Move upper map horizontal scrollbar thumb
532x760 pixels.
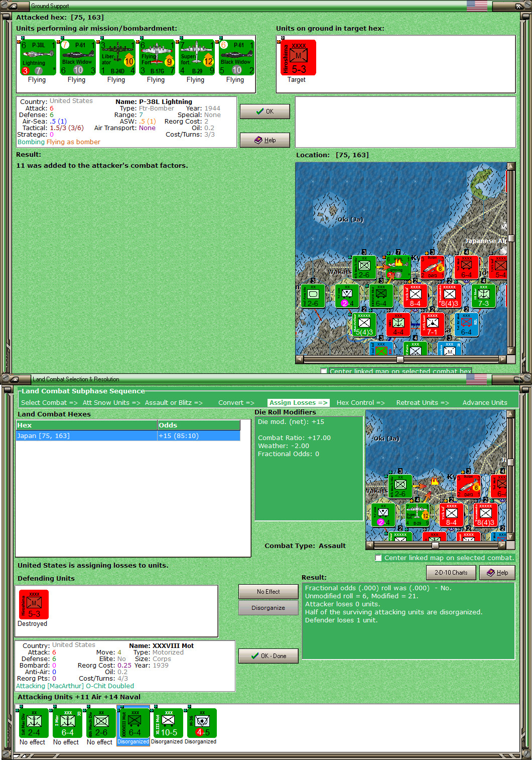point(400,359)
